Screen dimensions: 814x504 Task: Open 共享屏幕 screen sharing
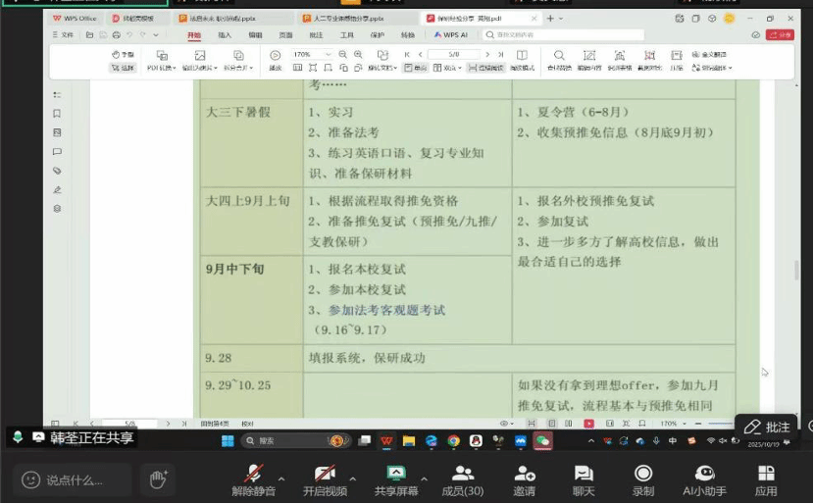tap(396, 480)
